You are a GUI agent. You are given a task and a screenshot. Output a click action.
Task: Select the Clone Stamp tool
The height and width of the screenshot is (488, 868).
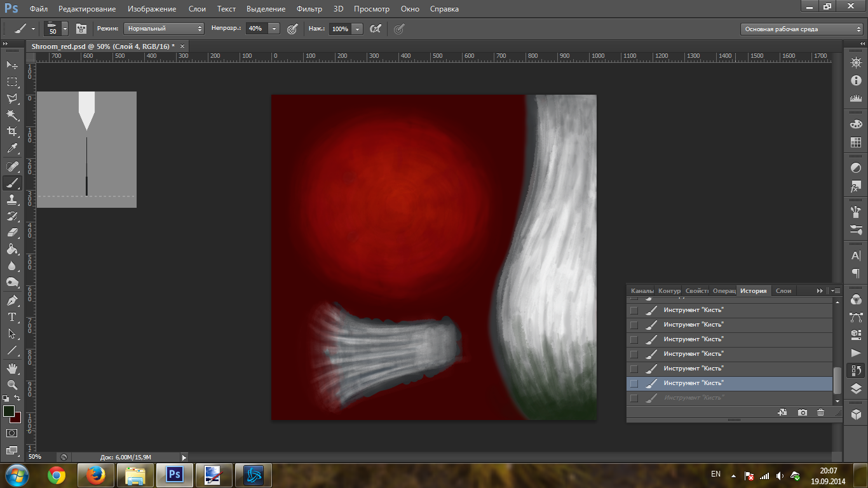tap(12, 199)
